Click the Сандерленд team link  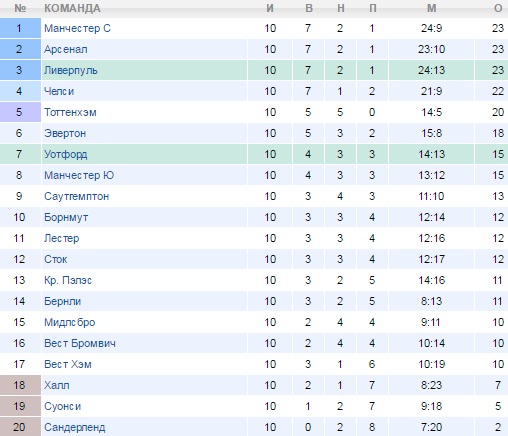75,427
